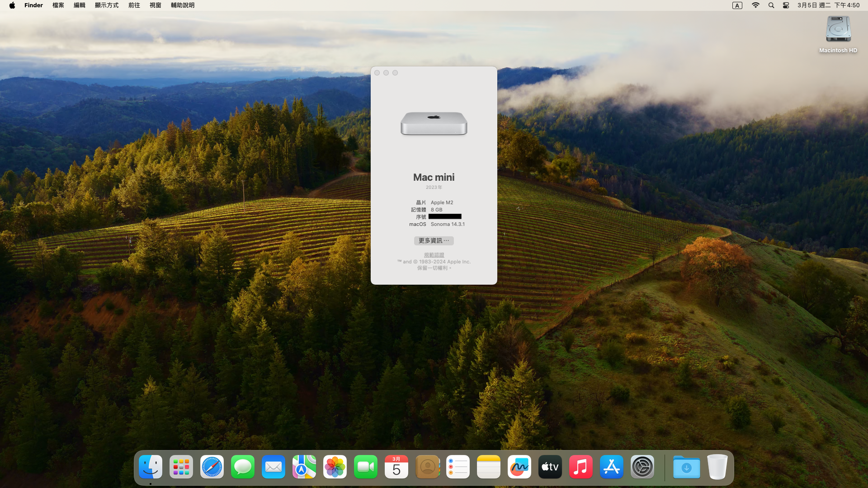The width and height of the screenshot is (868, 488).
Task: Launch Maps from the Dock
Action: pyautogui.click(x=304, y=467)
